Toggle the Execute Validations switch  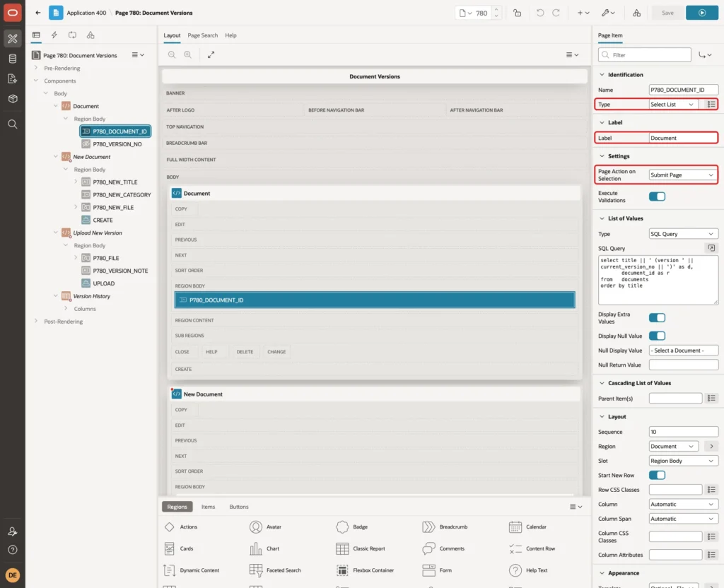pos(657,196)
